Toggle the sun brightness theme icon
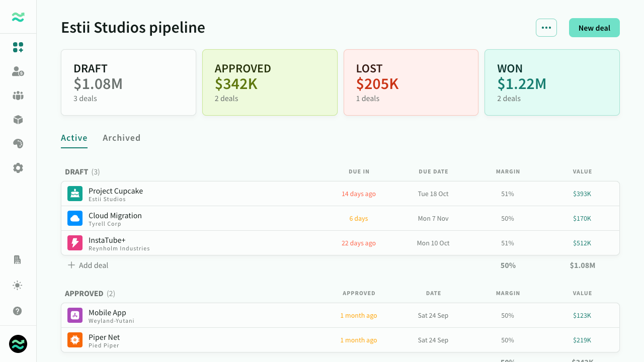Screen dimensions: 644x362 [x=18, y=286]
